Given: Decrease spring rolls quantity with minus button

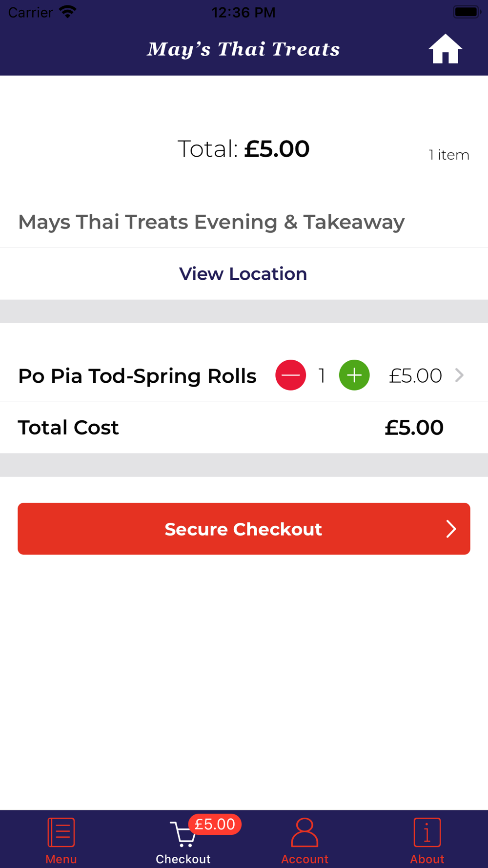Looking at the screenshot, I should coord(290,375).
